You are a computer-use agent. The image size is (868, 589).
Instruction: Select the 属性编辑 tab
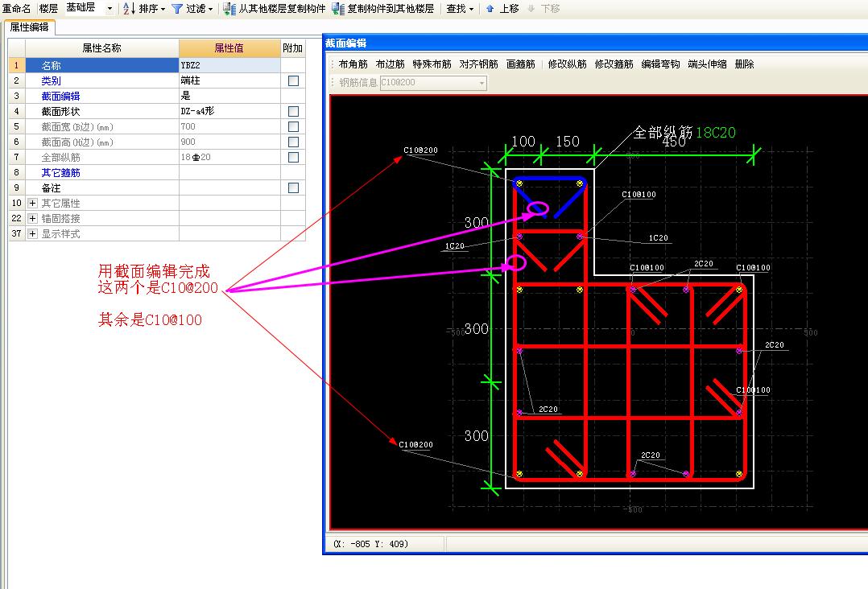29,27
